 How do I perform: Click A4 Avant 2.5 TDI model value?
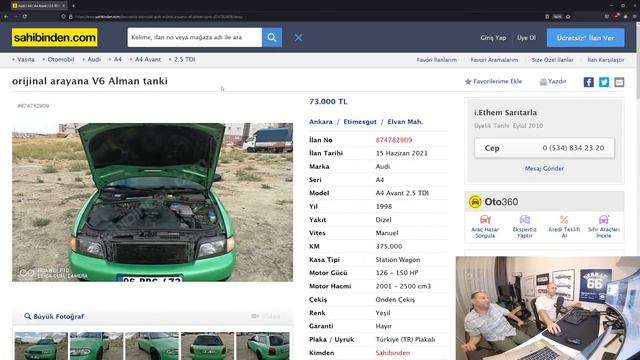point(402,193)
